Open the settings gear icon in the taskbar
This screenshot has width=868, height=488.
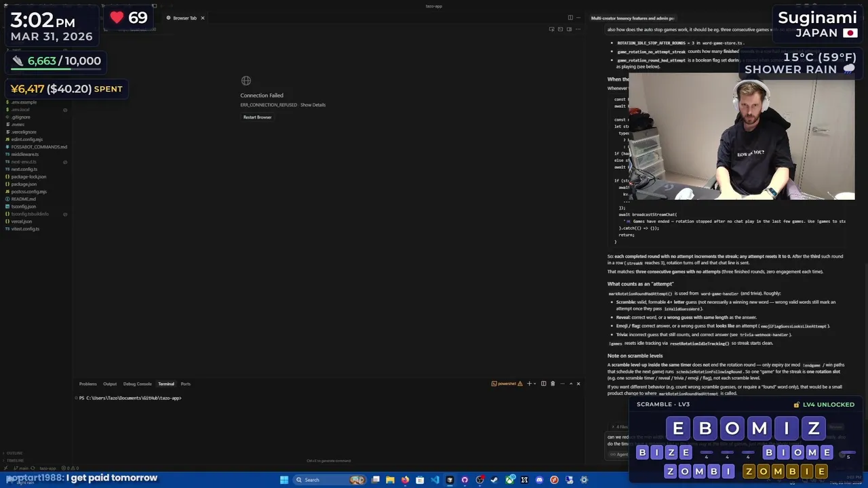pos(584,480)
